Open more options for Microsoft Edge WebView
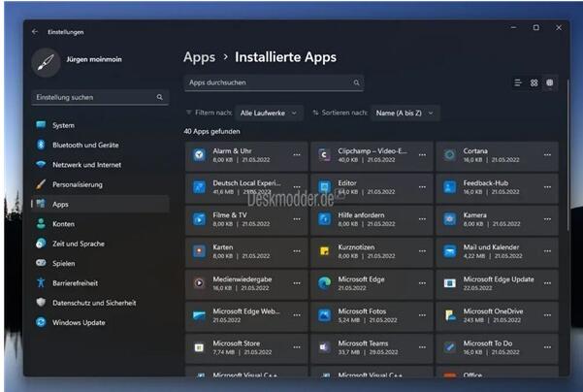 tap(297, 315)
